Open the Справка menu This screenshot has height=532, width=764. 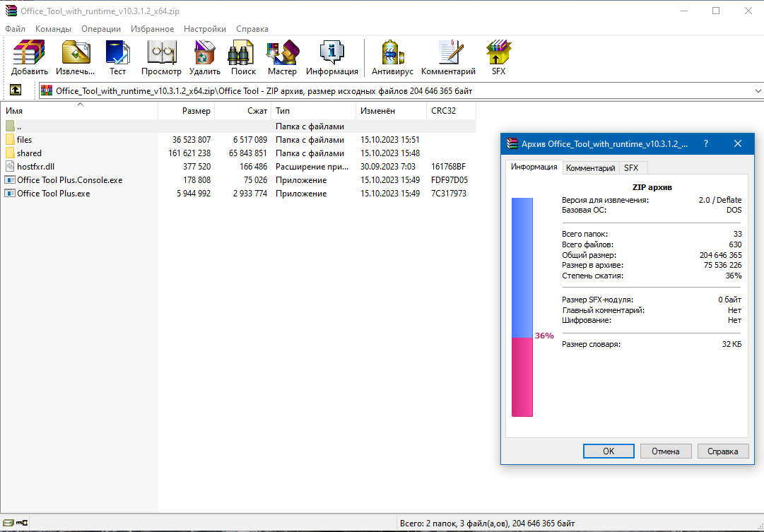coord(252,29)
